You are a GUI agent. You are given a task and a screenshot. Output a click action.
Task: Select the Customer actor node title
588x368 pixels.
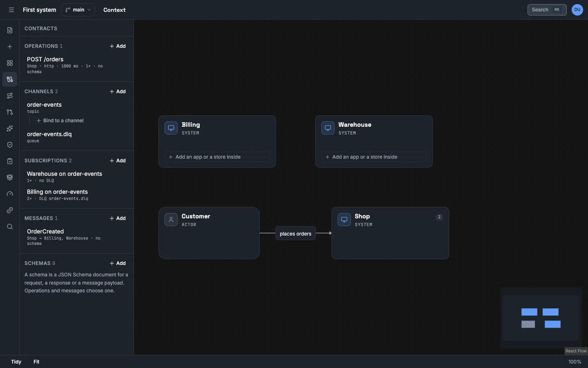pyautogui.click(x=196, y=216)
